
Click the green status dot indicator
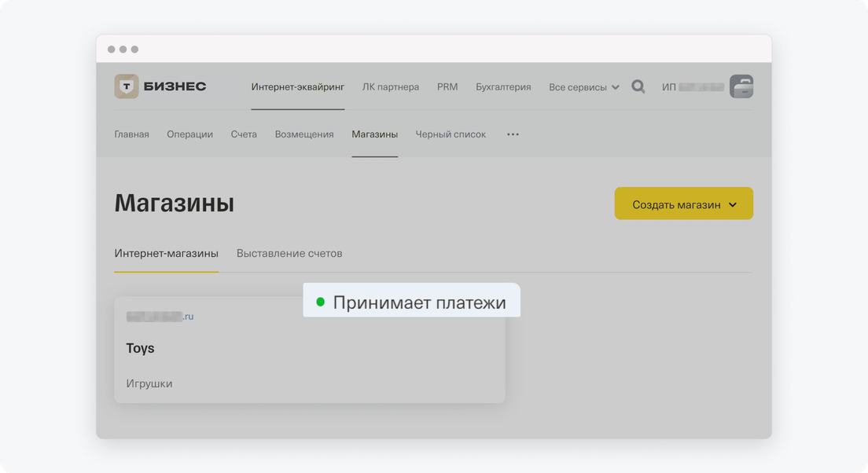pos(320,302)
